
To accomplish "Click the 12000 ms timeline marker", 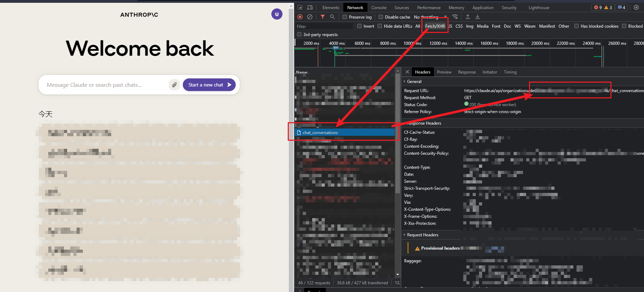I will pos(438,43).
